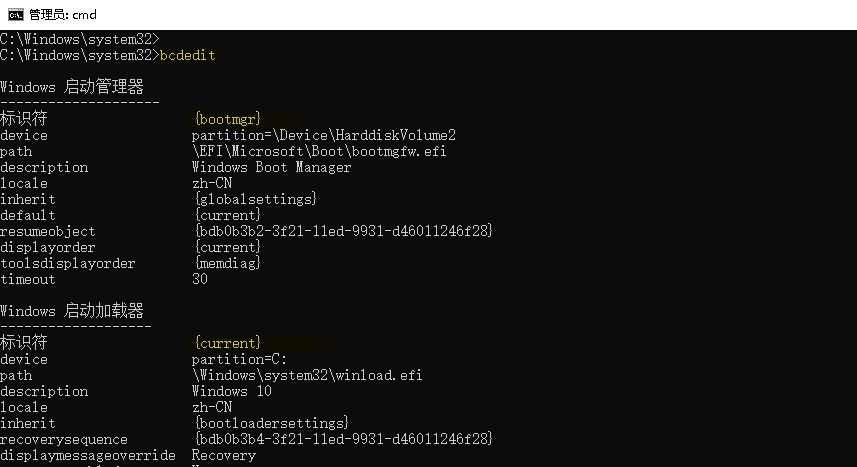This screenshot has height=467, width=857.
Task: Click the HarddiskVolume2 partition device value
Action: 324,135
